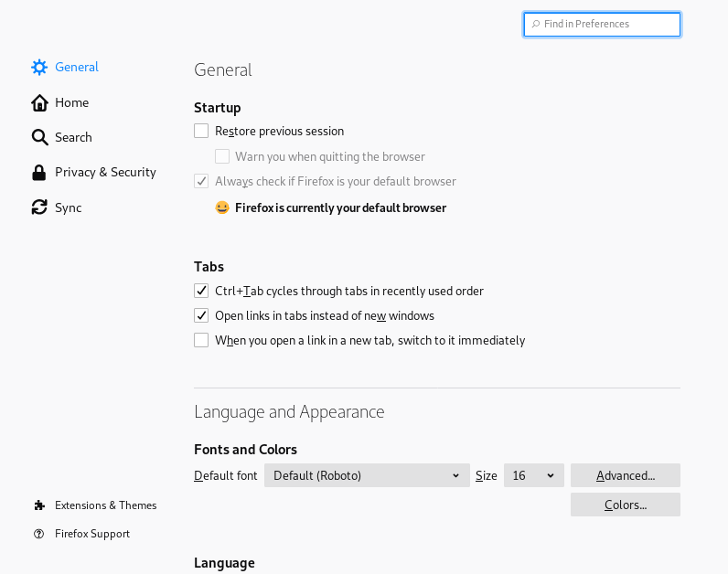Switch to the Sync preferences pane
This screenshot has width=728, height=574.
click(x=68, y=207)
